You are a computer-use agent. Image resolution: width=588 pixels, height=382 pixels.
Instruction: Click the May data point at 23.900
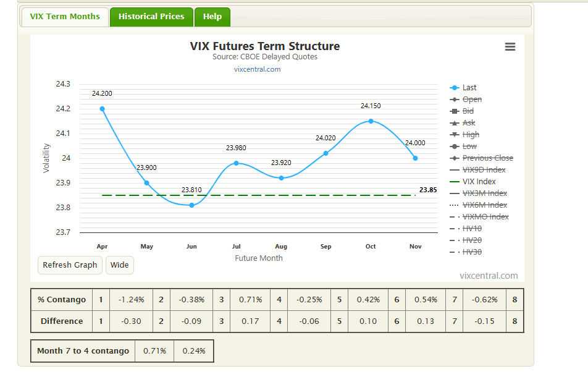(146, 183)
